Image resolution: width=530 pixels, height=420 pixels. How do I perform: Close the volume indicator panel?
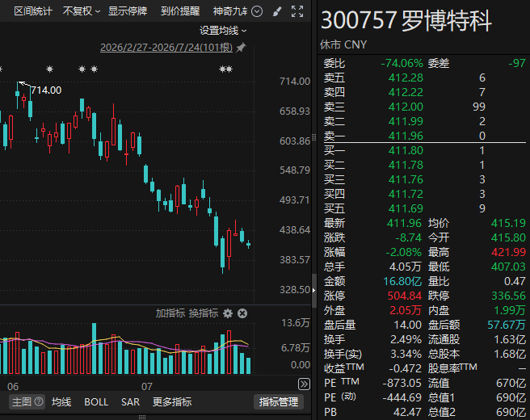tap(242, 313)
